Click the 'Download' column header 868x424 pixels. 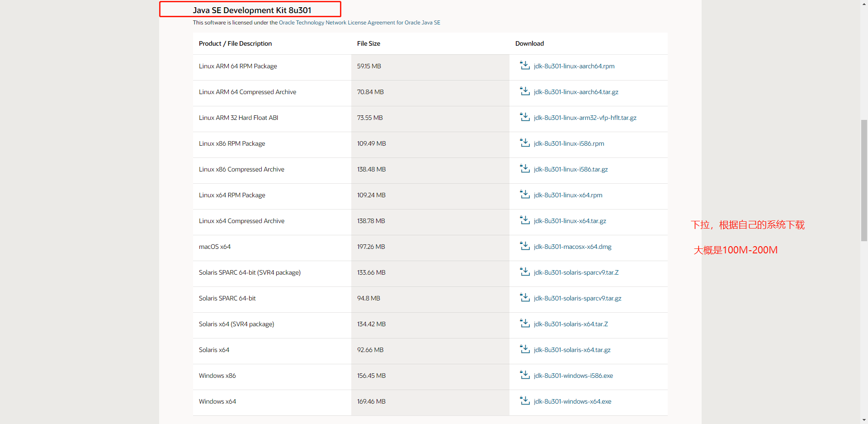pos(529,43)
